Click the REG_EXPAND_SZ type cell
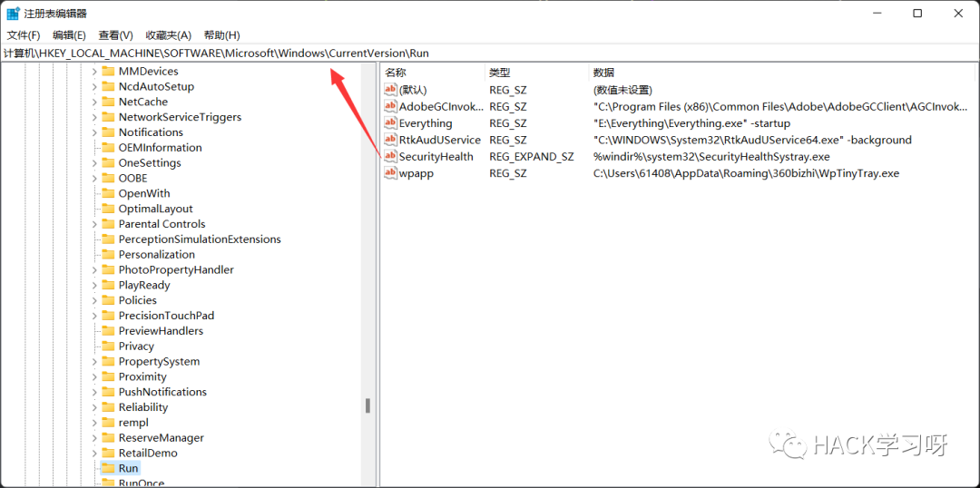This screenshot has height=488, width=980. [x=531, y=157]
